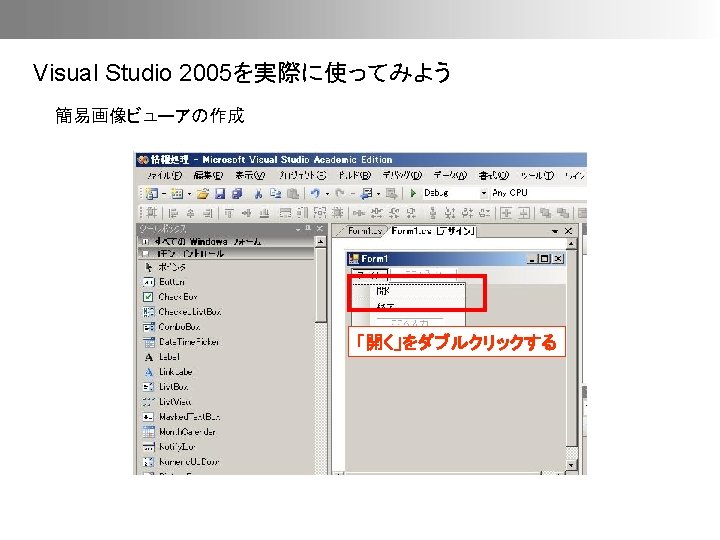Viewport: 720px width, 540px height.
Task: Open the Undo history dropdown arrow
Action: [x=327, y=194]
